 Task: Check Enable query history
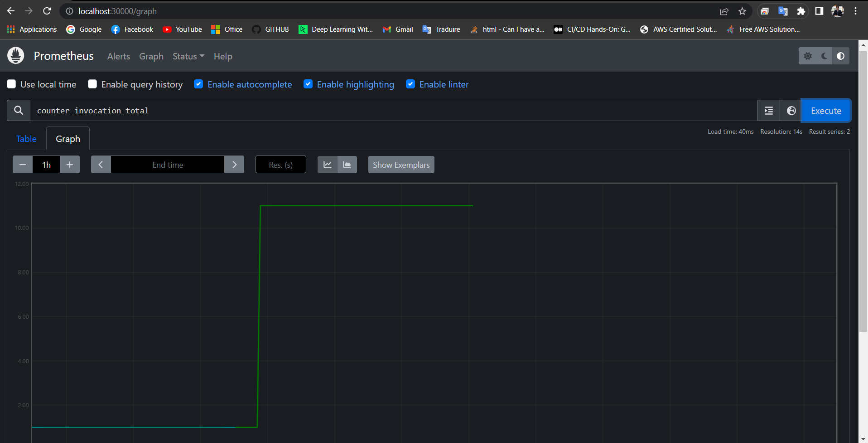[x=92, y=84]
